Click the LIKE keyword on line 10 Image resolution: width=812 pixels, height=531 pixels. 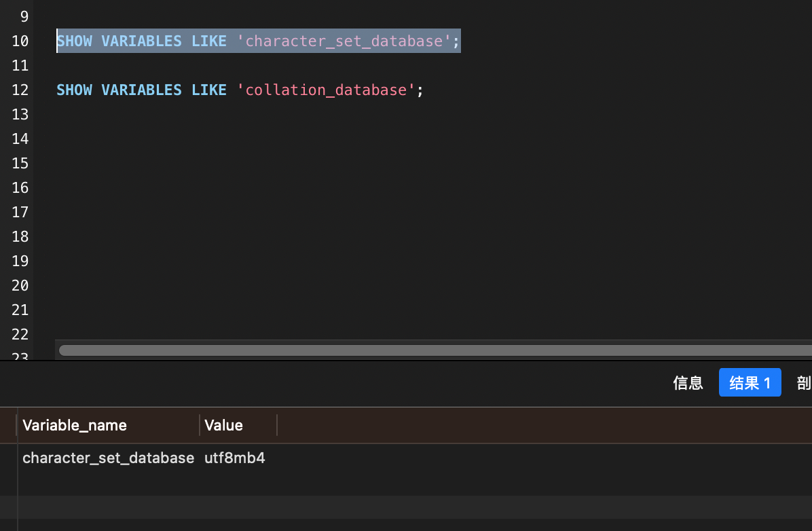point(209,41)
